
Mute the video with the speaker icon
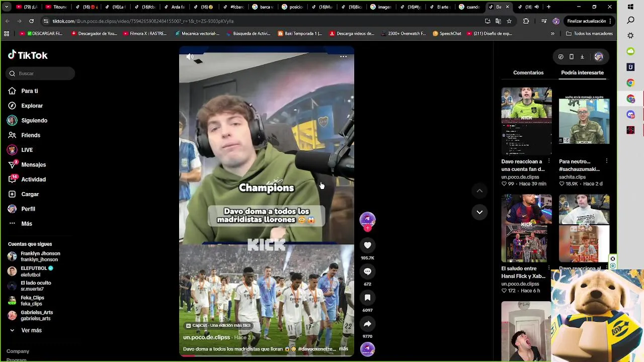pyautogui.click(x=190, y=57)
